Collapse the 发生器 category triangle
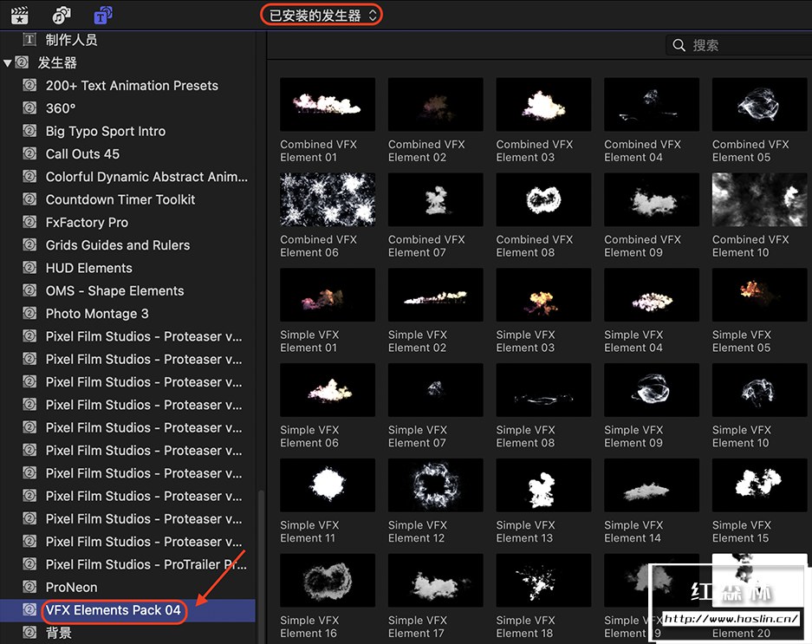 [7, 63]
